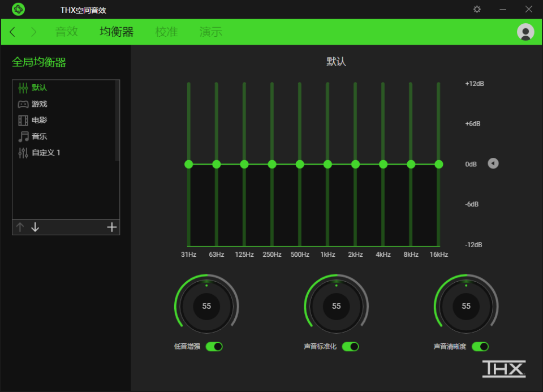
Task: Click the 声音清晰度 dial showing 55
Action: click(466, 306)
